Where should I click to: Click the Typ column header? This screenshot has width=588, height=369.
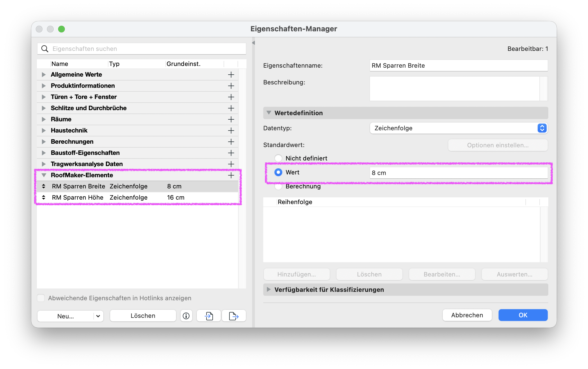pos(136,64)
